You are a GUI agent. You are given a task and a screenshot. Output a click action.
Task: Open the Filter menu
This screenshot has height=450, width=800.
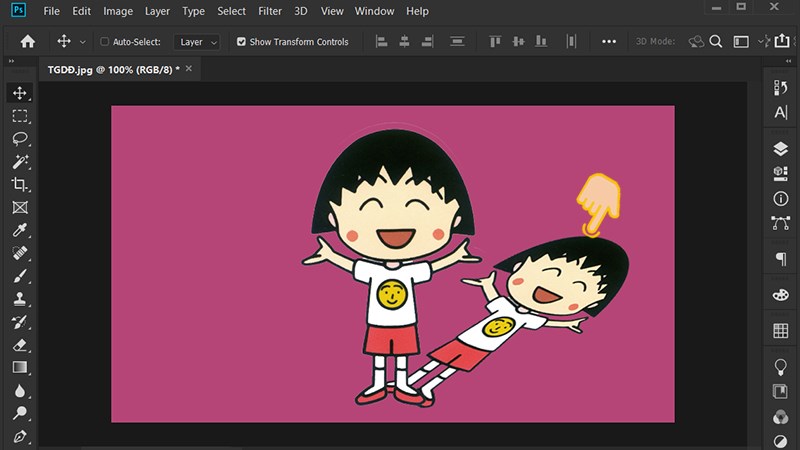click(x=269, y=11)
